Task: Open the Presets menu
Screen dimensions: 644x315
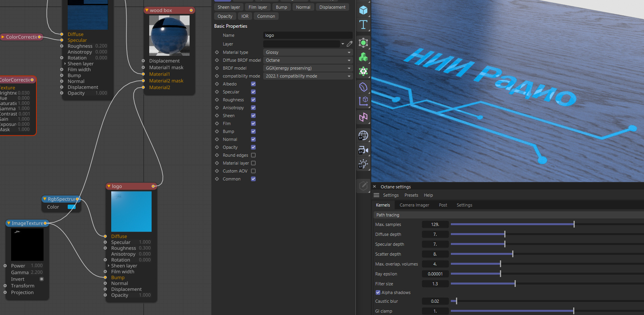Action: click(411, 195)
